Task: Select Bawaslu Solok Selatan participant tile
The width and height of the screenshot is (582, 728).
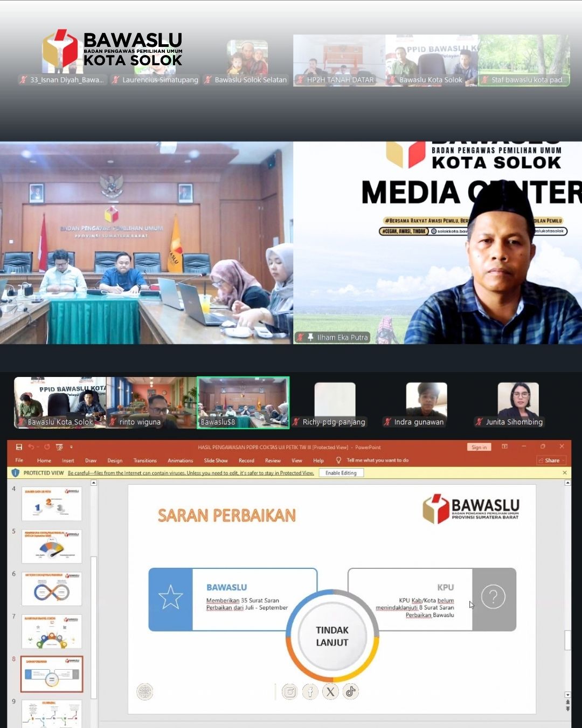Action: [x=247, y=60]
